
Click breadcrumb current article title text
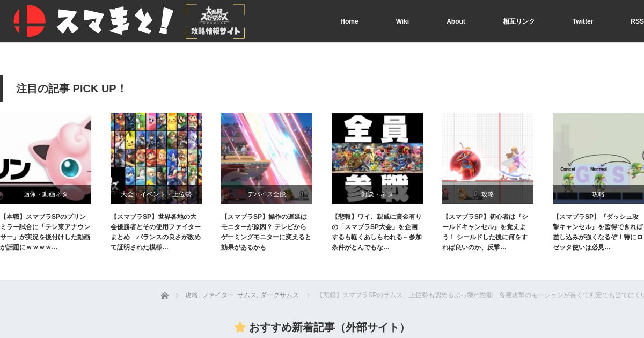[480, 296]
